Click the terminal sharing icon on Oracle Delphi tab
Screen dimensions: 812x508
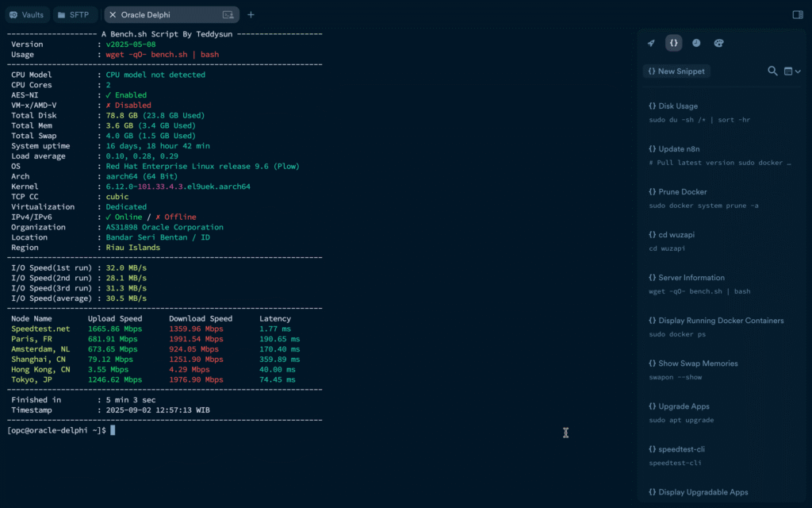click(228, 15)
